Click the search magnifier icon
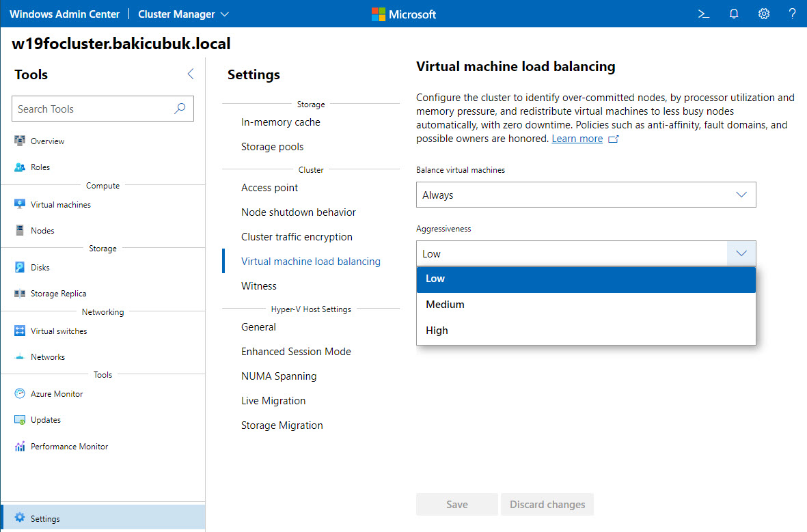 [180, 109]
